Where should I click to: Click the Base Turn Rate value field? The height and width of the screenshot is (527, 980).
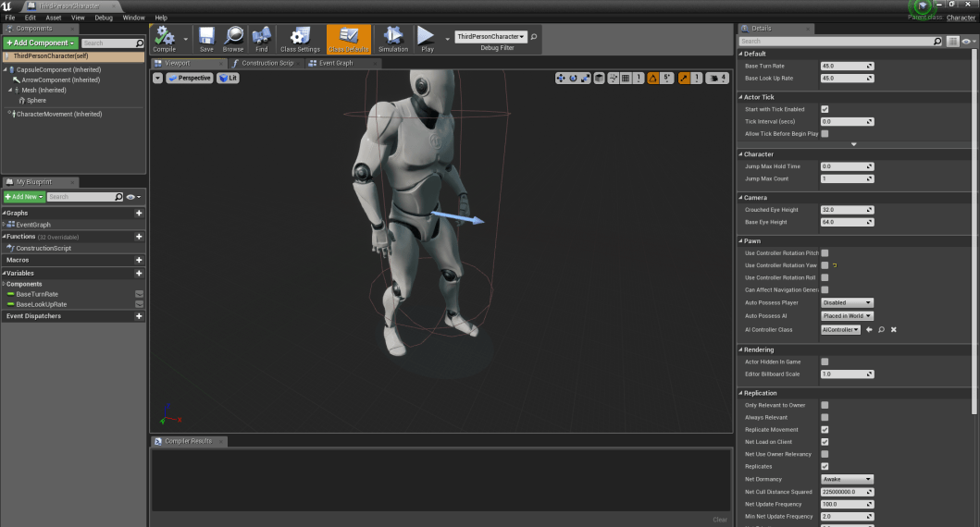pyautogui.click(x=847, y=67)
